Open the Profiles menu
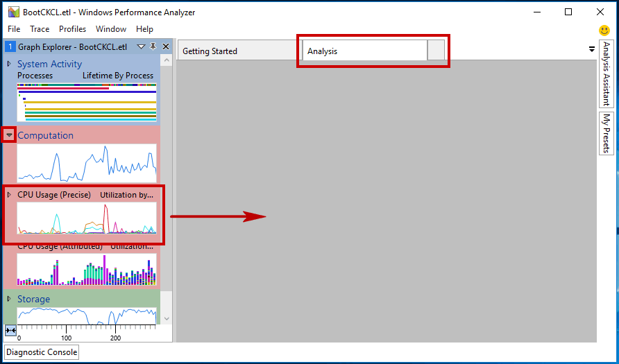The height and width of the screenshot is (364, 619). click(72, 29)
